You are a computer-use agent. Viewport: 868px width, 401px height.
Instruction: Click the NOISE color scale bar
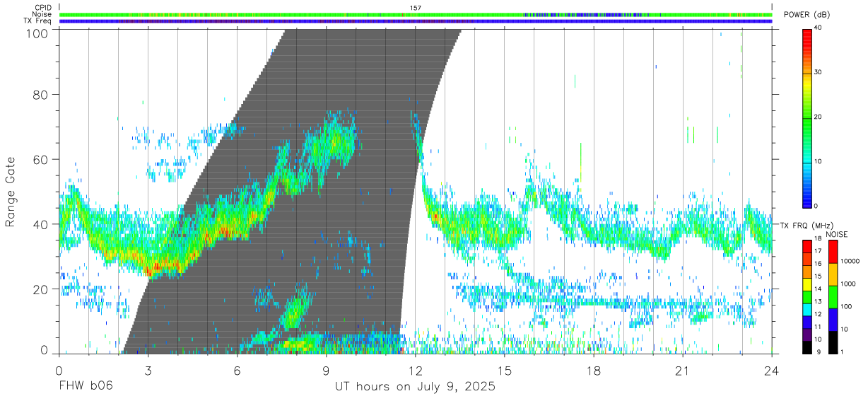point(833,297)
